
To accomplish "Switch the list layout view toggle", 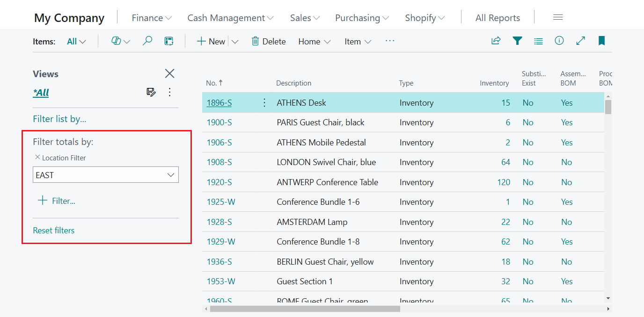I will coord(538,41).
